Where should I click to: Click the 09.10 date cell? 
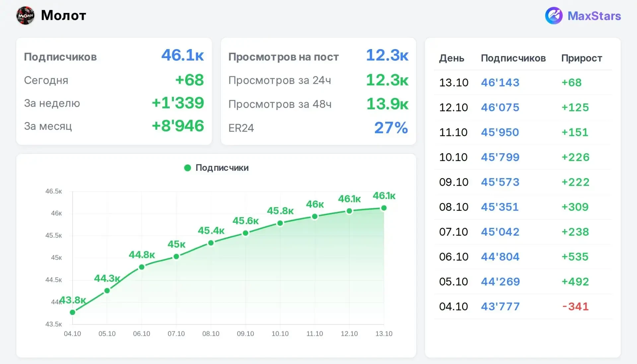454,182
